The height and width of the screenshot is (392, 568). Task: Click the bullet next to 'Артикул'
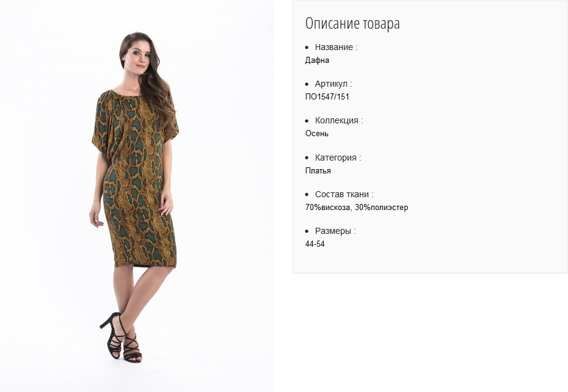[307, 84]
